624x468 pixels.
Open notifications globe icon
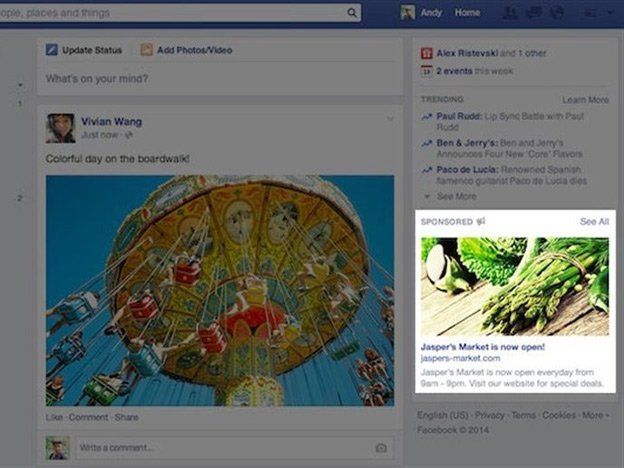(557, 13)
